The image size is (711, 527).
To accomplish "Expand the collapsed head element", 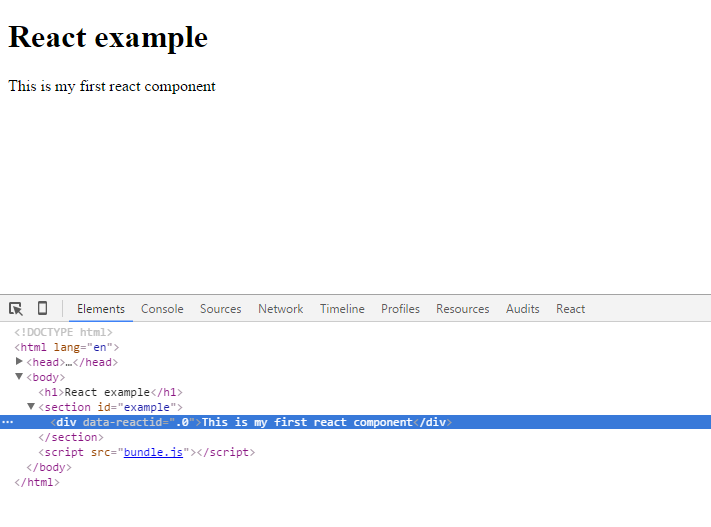I will coord(19,361).
